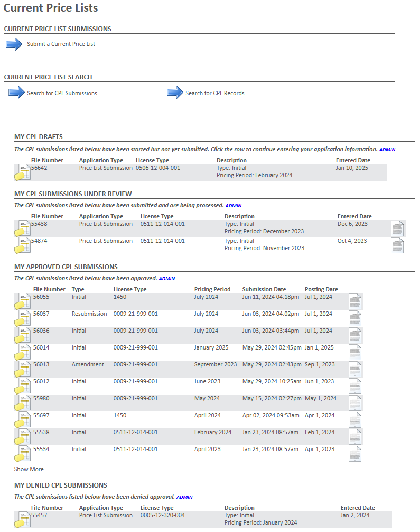Click Entered Date Oct 4, 2023
The height and width of the screenshot is (532, 420).
[352, 241]
